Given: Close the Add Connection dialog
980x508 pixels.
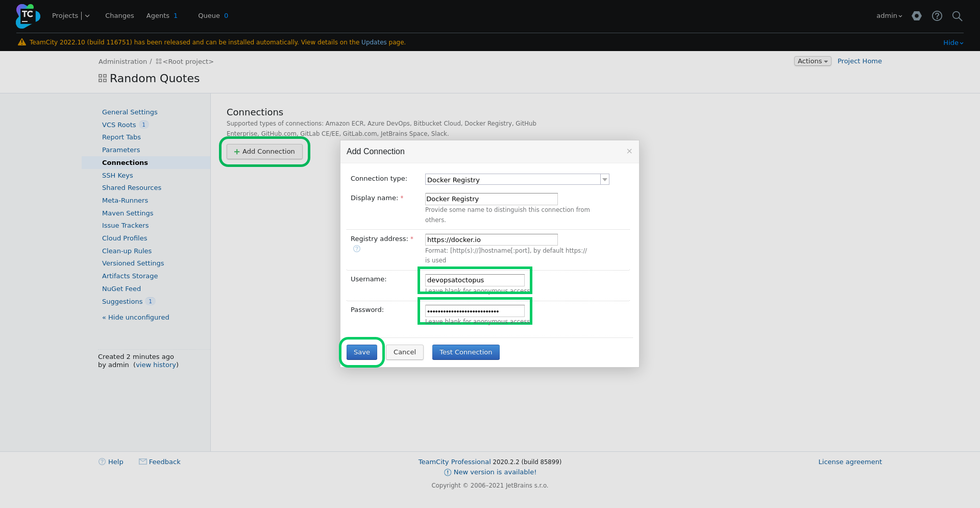Looking at the screenshot, I should pyautogui.click(x=629, y=151).
